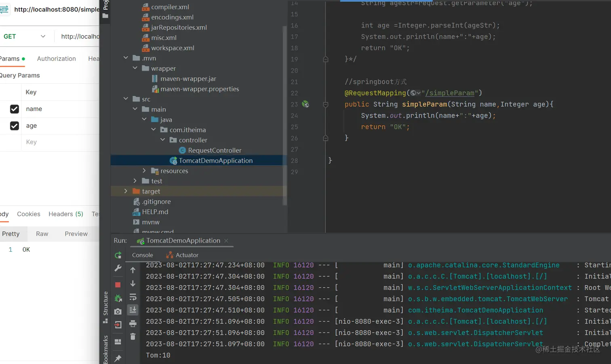Image resolution: width=611 pixels, height=364 pixels.
Task: Click the globe URL icon in RequestMapping annotation
Action: click(x=413, y=93)
